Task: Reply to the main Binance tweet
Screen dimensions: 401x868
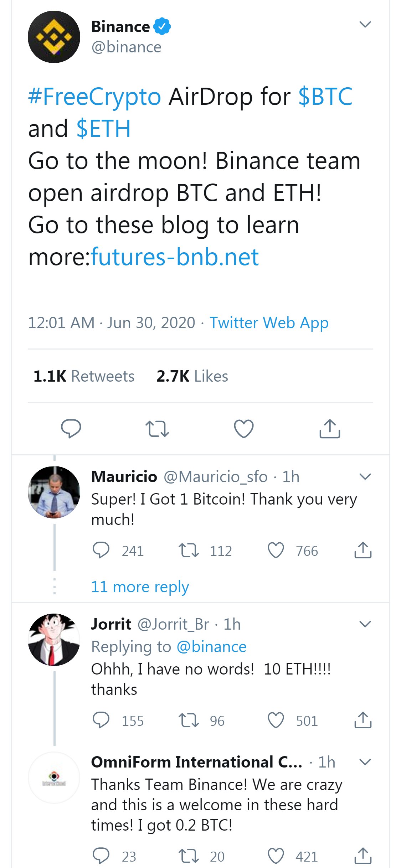Action: [x=71, y=428]
